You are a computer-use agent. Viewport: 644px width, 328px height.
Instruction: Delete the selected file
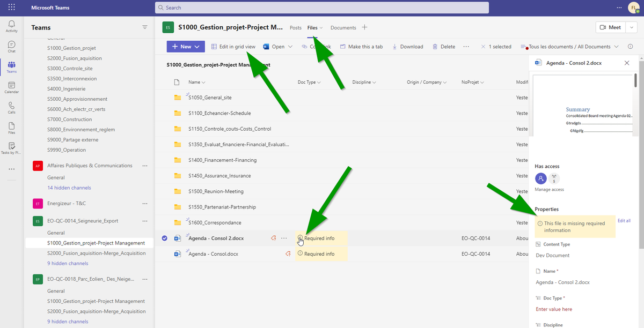coord(444,47)
